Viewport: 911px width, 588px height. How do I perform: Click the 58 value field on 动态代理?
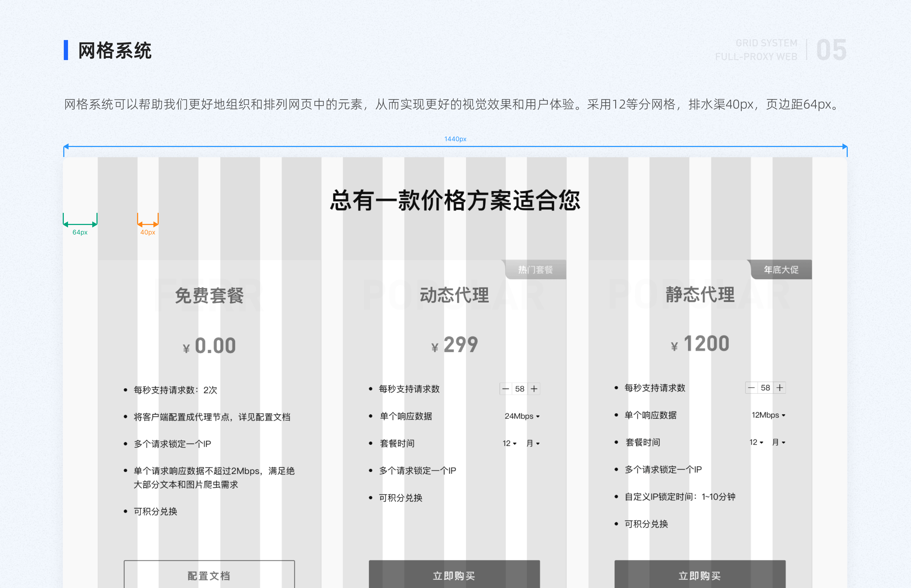(520, 388)
